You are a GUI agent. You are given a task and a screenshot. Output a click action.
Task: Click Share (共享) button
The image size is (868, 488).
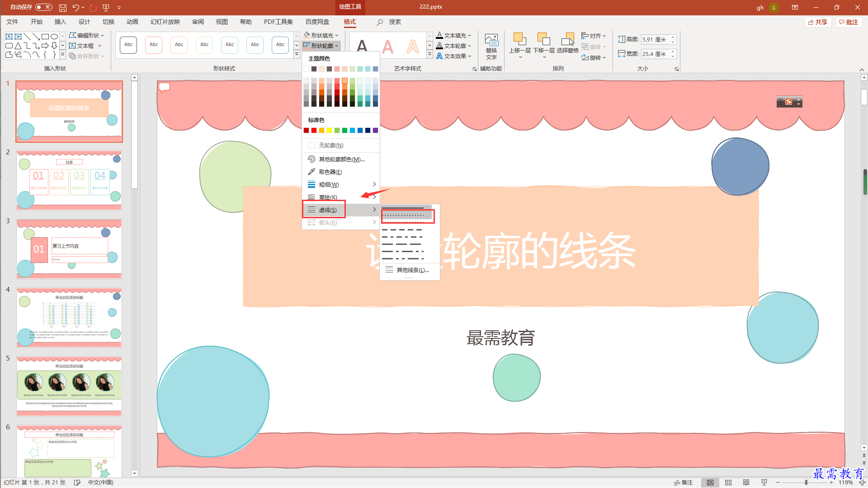pyautogui.click(x=818, y=22)
